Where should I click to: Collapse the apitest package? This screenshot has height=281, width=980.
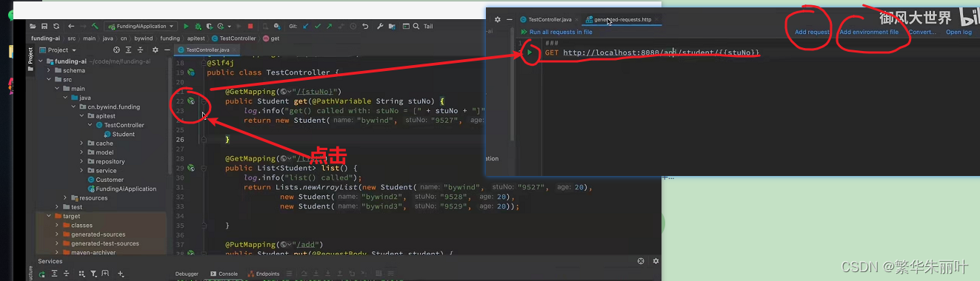click(82, 116)
